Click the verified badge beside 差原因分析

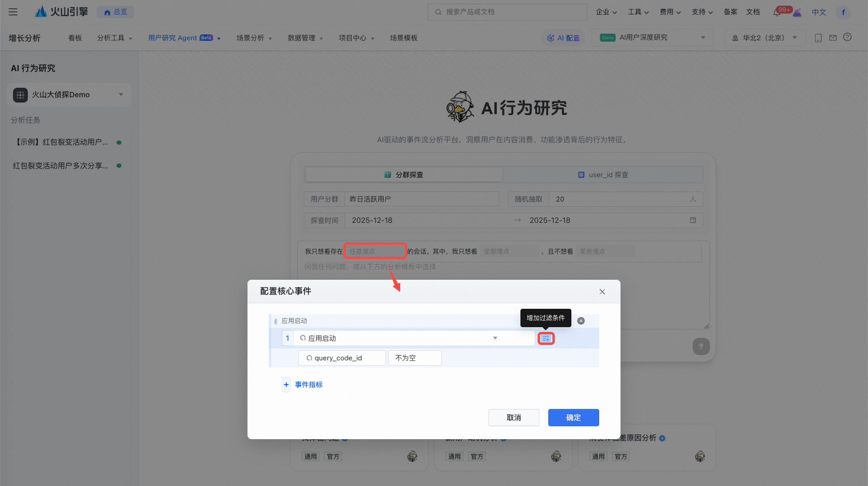662,438
